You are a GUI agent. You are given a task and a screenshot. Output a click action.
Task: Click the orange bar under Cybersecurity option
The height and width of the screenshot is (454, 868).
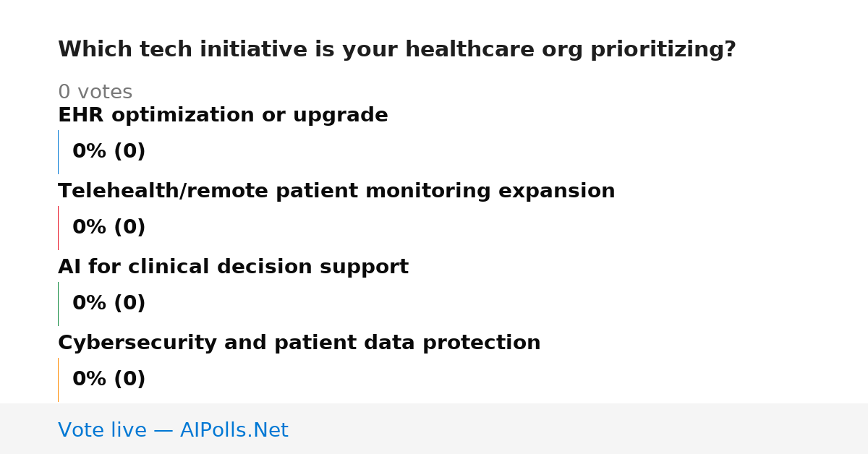click(58, 380)
